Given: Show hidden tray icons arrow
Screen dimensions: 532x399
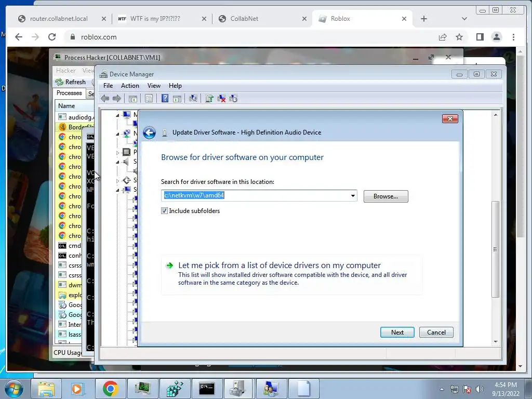Looking at the screenshot, I should (442, 389).
